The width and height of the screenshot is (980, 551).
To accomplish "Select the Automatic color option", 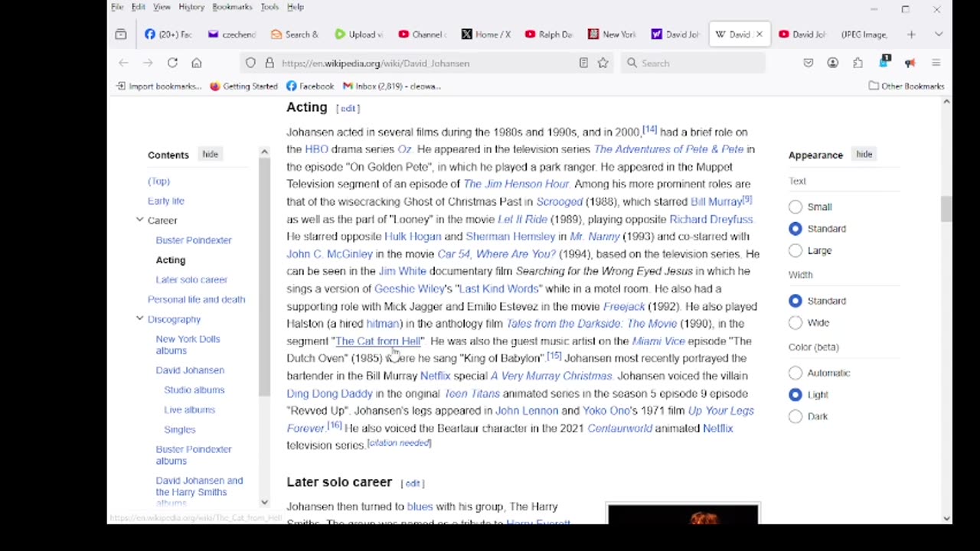I will coord(795,373).
